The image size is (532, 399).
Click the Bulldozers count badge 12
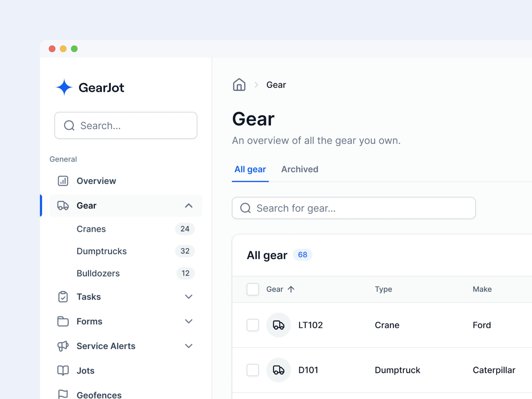click(x=185, y=273)
